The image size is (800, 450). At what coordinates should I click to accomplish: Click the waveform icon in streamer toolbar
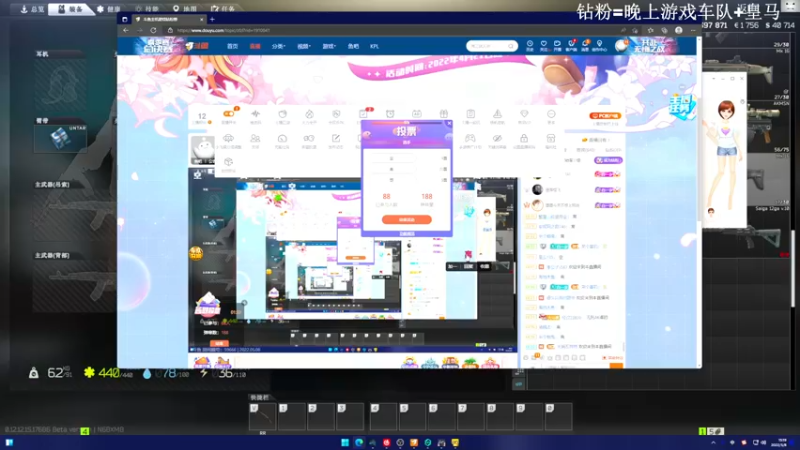(256, 114)
